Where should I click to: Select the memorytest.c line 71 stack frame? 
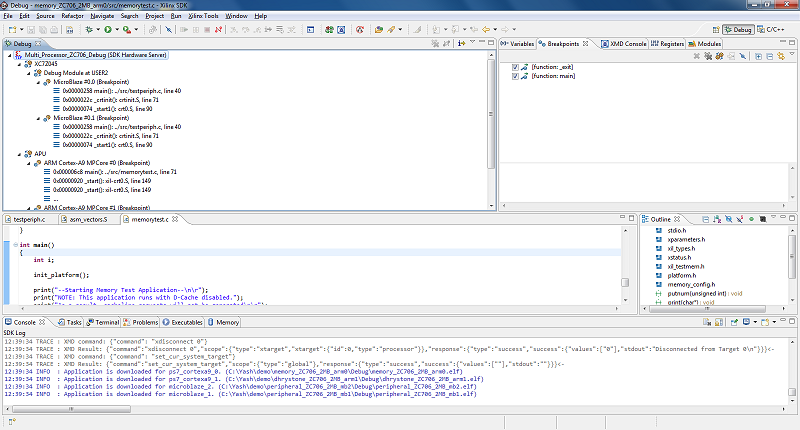click(115, 172)
